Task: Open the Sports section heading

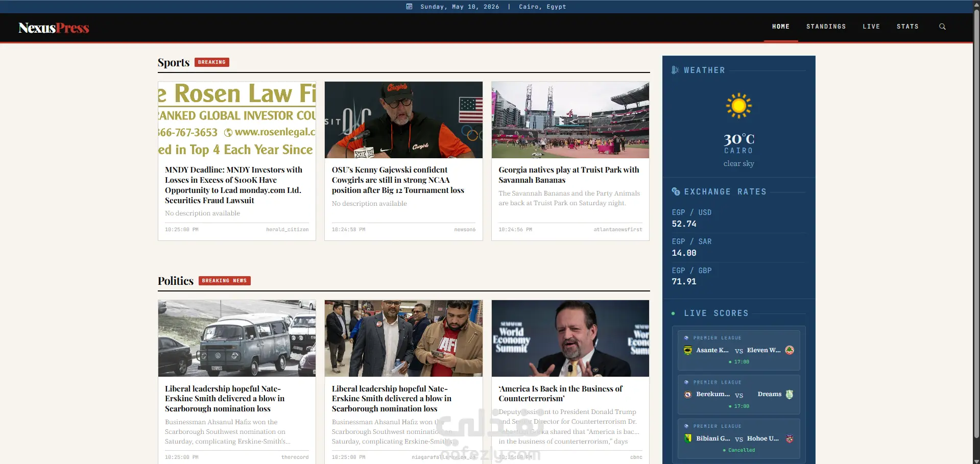Action: (174, 62)
